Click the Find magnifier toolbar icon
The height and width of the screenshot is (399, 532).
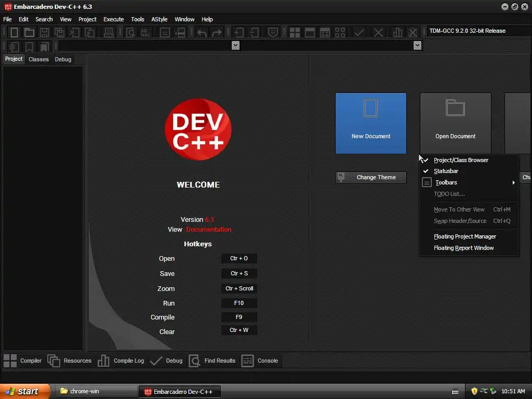point(130,33)
